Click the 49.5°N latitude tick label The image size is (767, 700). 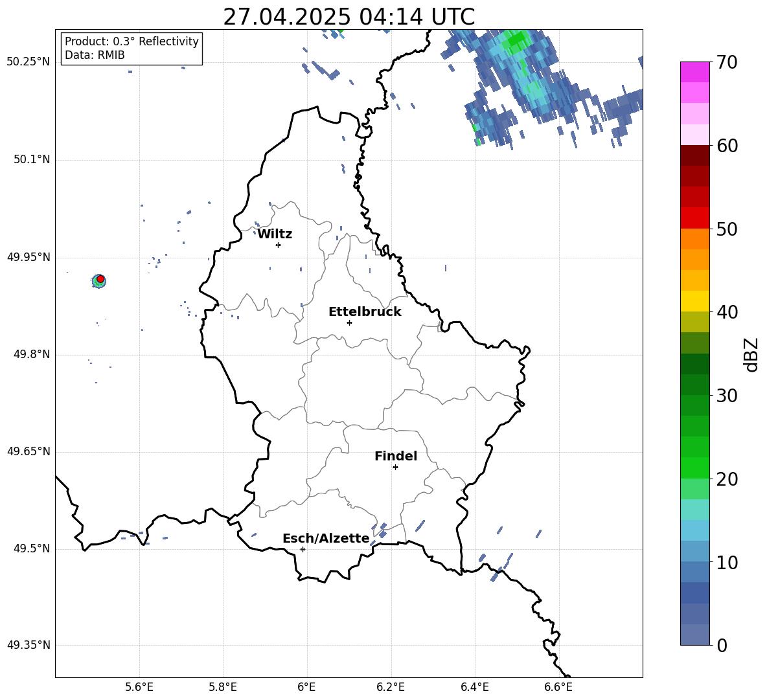tap(31, 548)
